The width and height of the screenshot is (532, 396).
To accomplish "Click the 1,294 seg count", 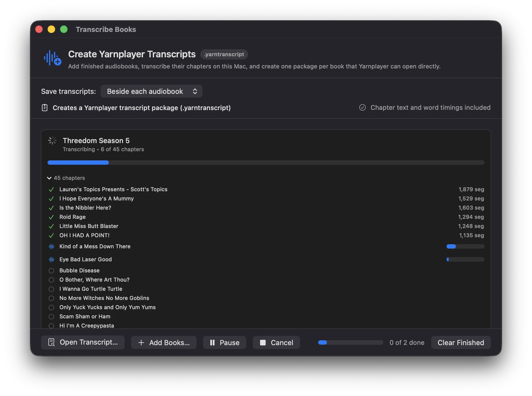I will pyautogui.click(x=471, y=217).
